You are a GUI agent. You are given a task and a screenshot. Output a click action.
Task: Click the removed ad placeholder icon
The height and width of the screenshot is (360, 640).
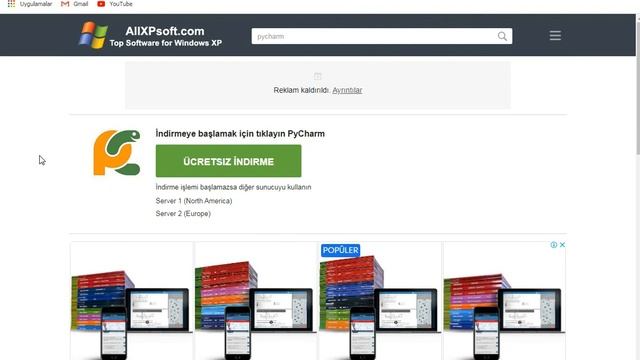[x=318, y=76]
